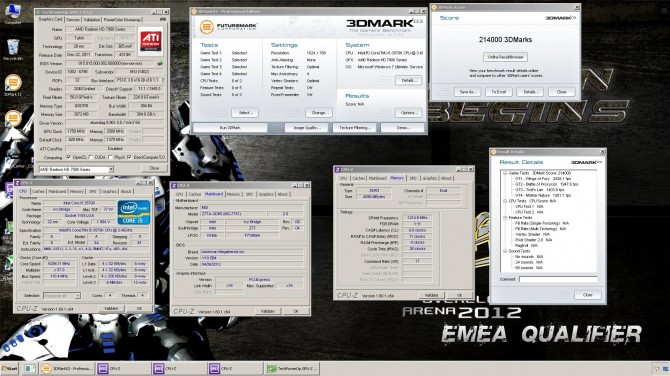Click the GPU-Z screenshot camera icon
The image size is (670, 376).
(x=163, y=19)
